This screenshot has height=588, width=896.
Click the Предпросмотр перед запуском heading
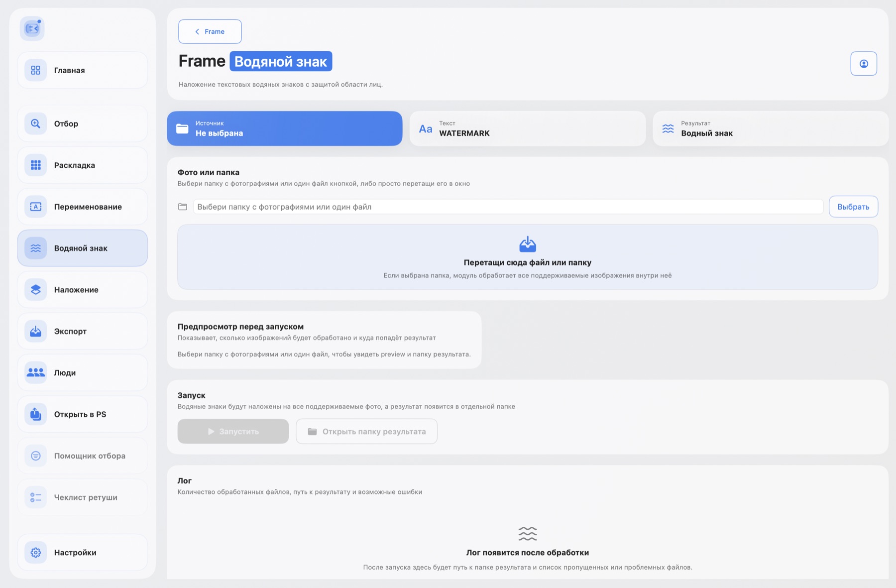point(240,327)
